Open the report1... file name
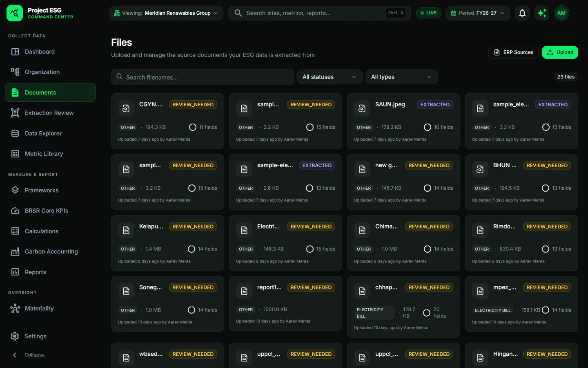This screenshot has width=588, height=368. [x=269, y=287]
